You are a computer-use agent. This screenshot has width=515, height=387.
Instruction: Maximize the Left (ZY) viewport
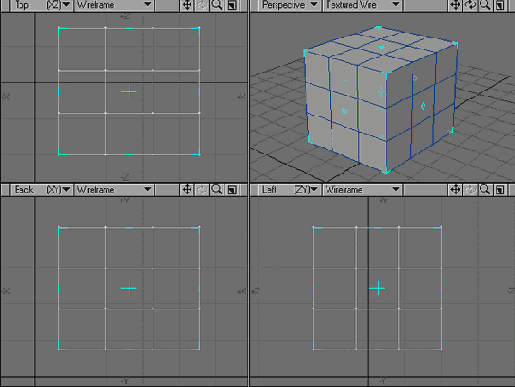(500, 190)
